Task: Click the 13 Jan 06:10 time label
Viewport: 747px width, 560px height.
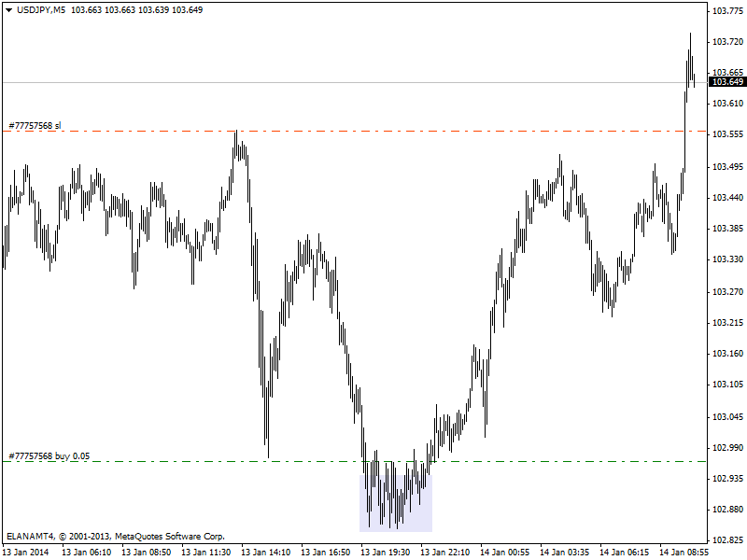Action: coord(87,553)
